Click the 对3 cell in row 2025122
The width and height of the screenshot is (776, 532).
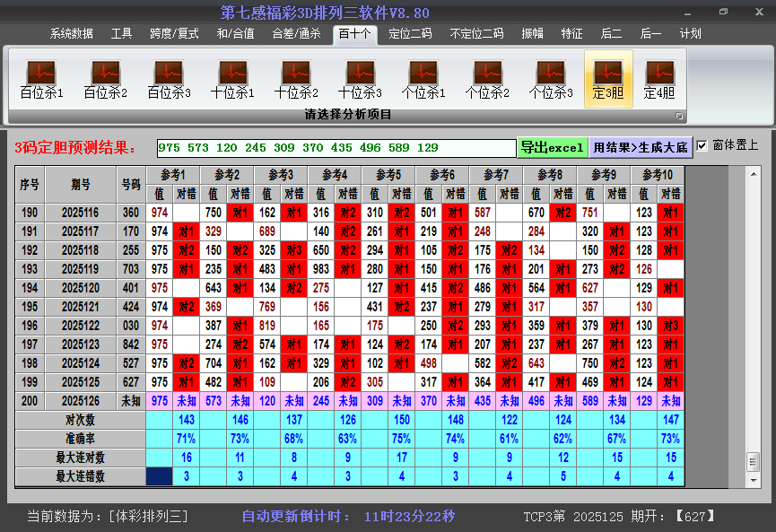(x=670, y=326)
